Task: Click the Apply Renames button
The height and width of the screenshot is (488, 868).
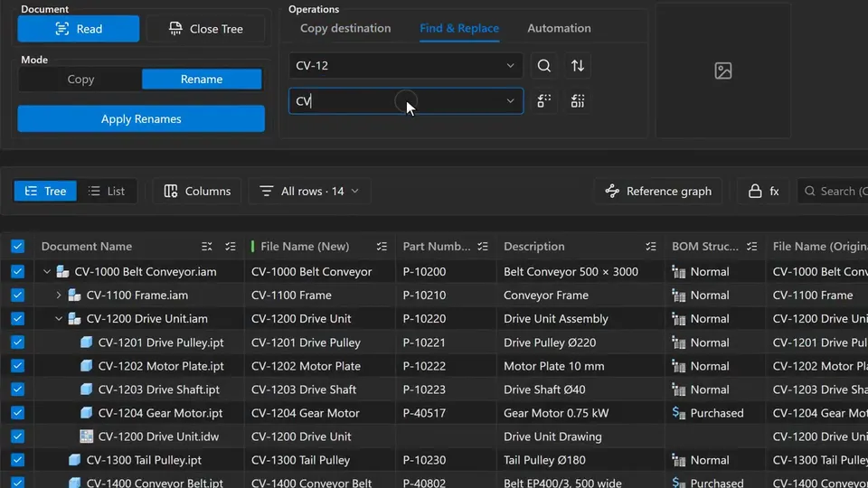Action: (x=141, y=119)
